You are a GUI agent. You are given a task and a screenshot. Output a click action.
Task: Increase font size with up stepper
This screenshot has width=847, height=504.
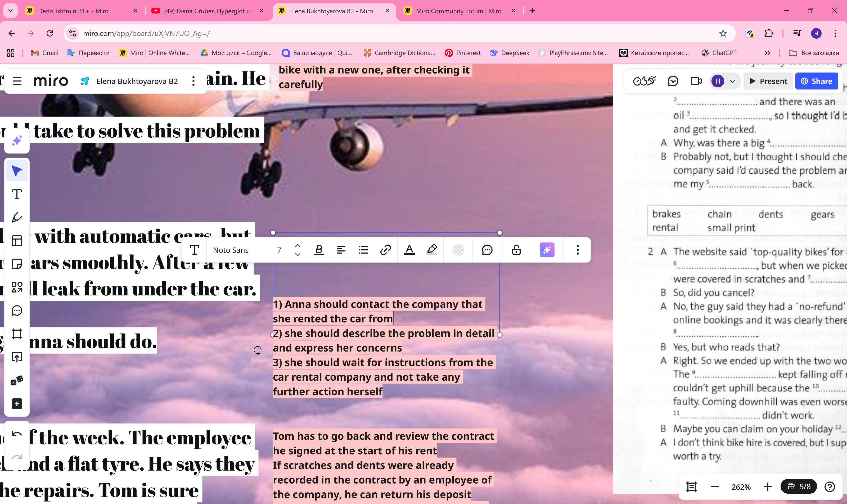coord(298,246)
